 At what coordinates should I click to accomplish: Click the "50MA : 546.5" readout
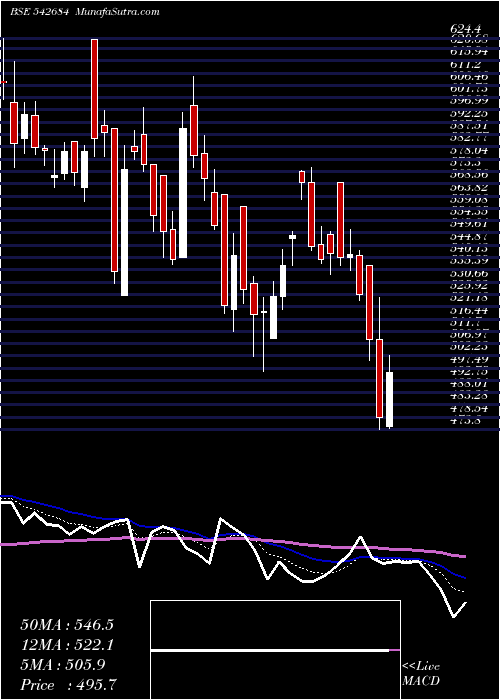(x=67, y=625)
